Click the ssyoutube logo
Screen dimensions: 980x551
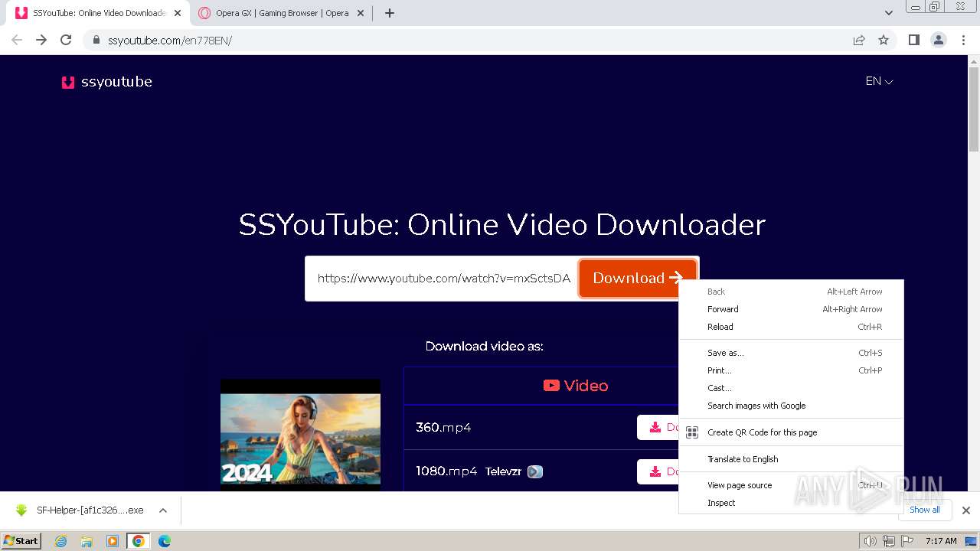[x=107, y=82]
